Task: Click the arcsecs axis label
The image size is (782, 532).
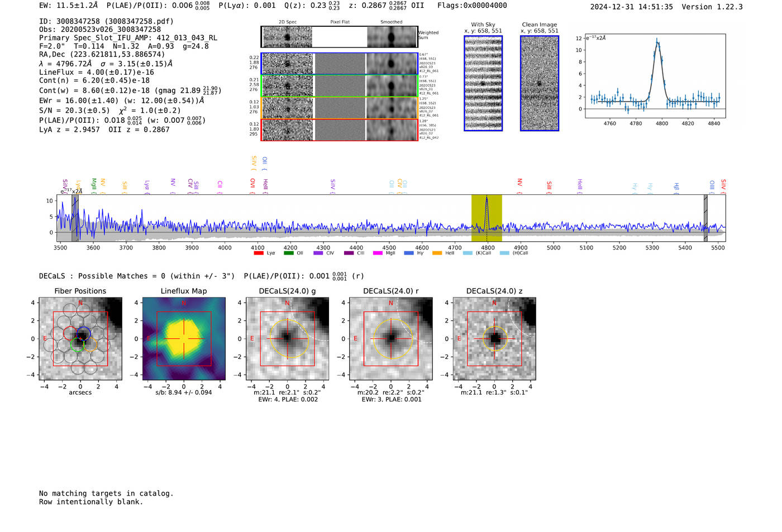Action: click(x=80, y=392)
